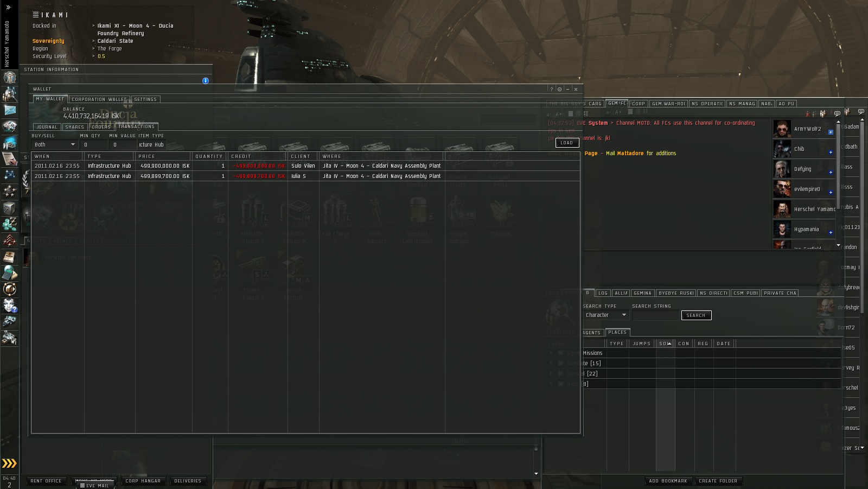
Task: Click the Rent Office button
Action: click(x=46, y=481)
